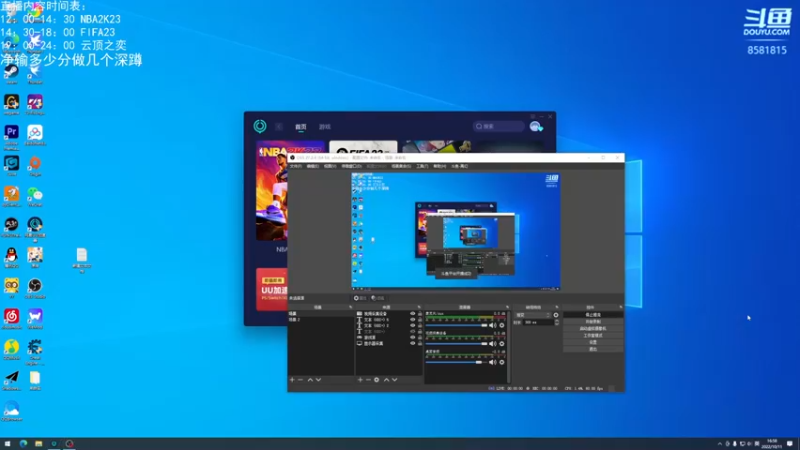800x450 pixels.
Task: Mute 桌面音频 speaker icon in OBS mixer
Action: (x=492, y=362)
